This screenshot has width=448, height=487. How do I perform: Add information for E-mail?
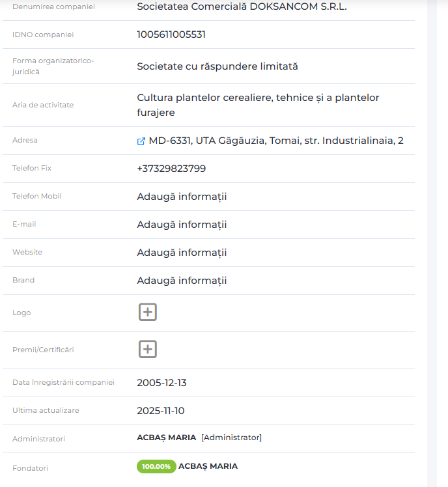[x=182, y=225]
